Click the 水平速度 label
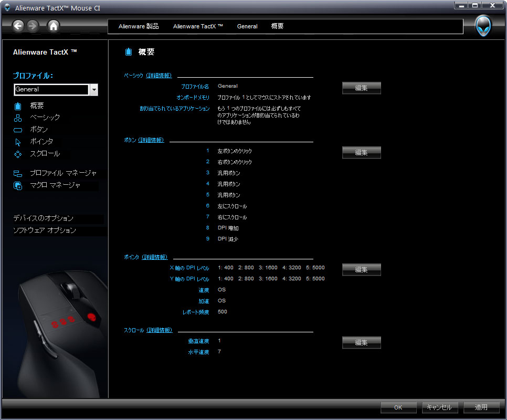Image resolution: width=507 pixels, height=420 pixels. (198, 352)
